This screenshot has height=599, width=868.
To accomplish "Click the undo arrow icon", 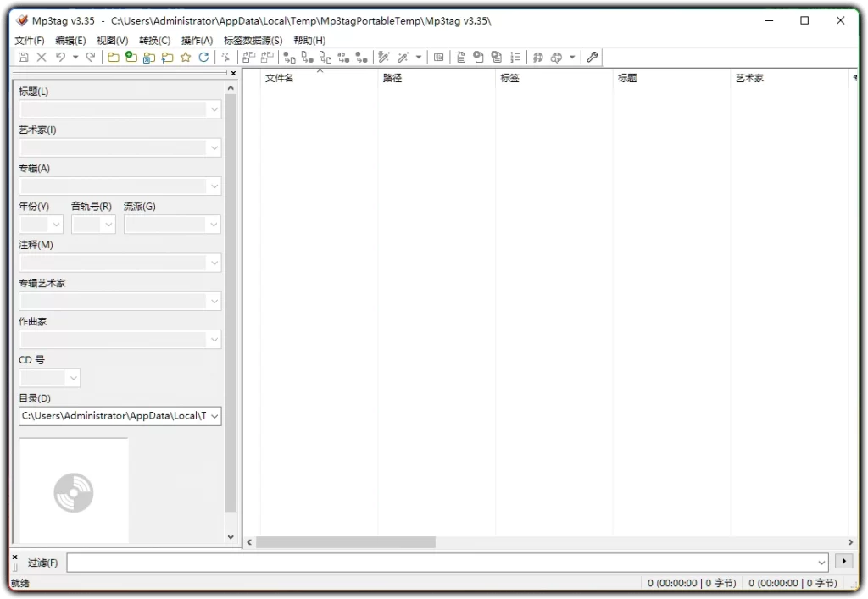I will (60, 57).
